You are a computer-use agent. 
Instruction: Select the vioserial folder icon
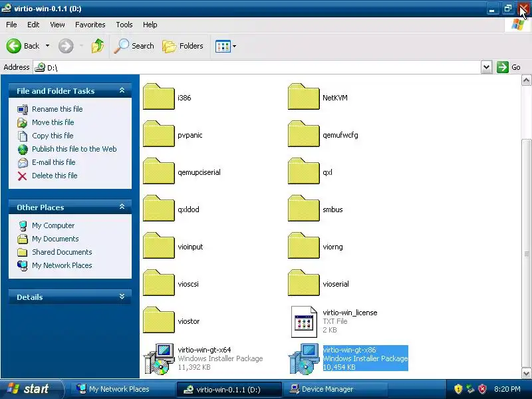coord(304,283)
